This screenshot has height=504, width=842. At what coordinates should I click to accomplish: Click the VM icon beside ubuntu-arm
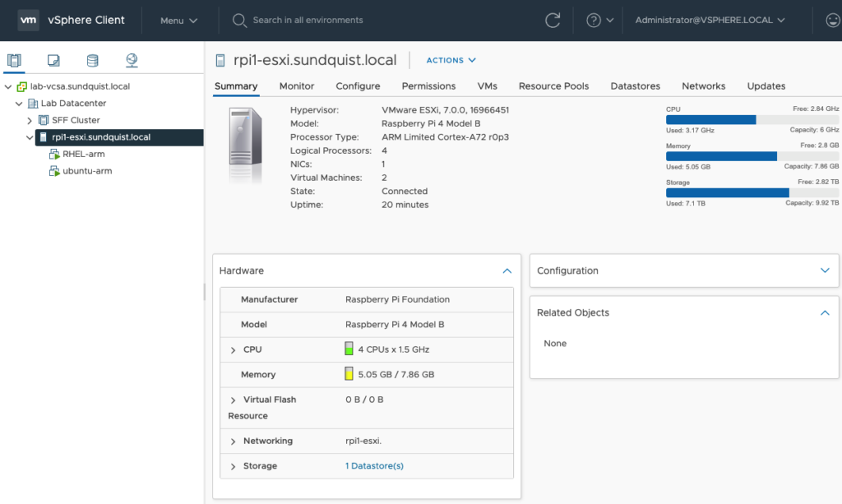(54, 171)
